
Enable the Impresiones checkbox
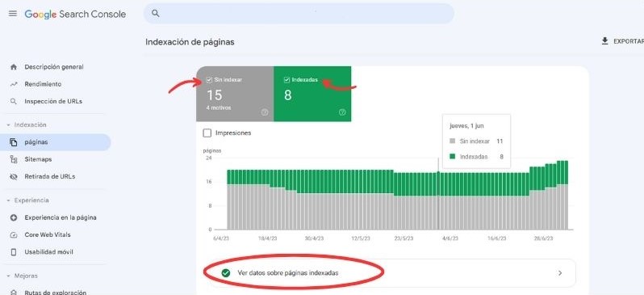coord(207,133)
